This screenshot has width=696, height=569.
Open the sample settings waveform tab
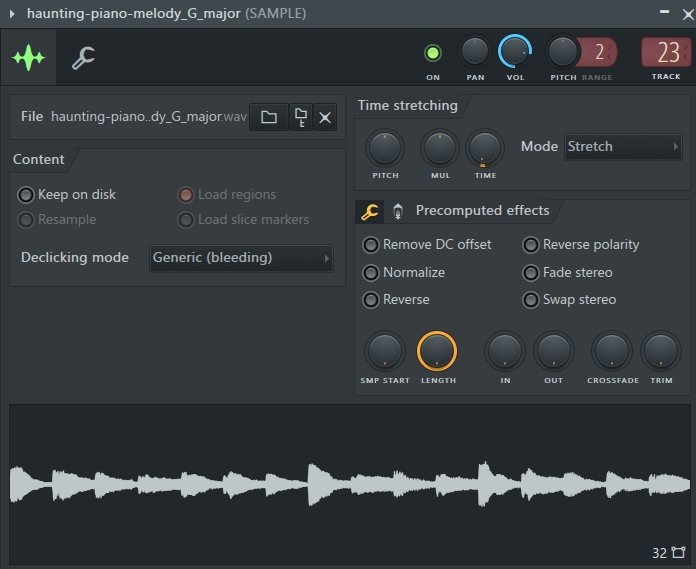(28, 57)
